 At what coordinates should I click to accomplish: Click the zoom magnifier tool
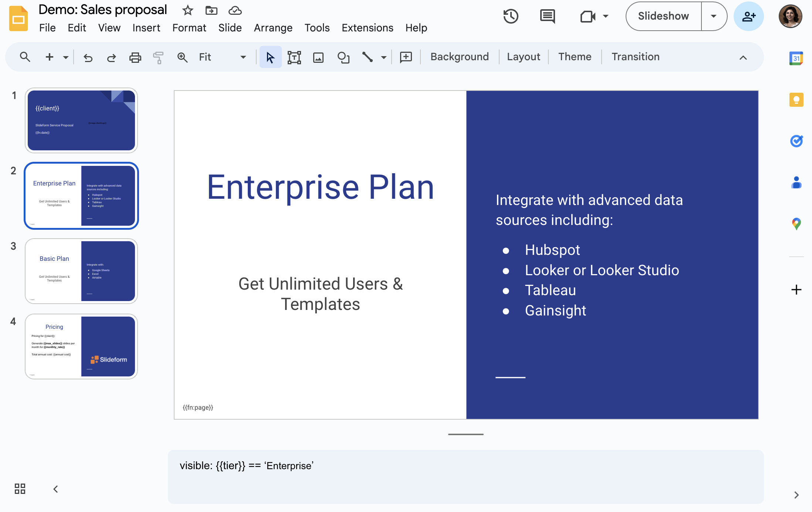182,57
